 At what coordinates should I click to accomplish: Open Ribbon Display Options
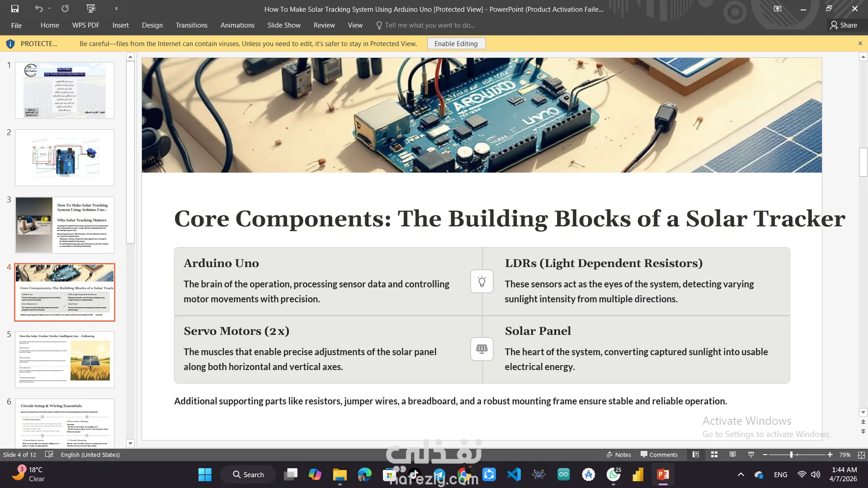point(778,9)
